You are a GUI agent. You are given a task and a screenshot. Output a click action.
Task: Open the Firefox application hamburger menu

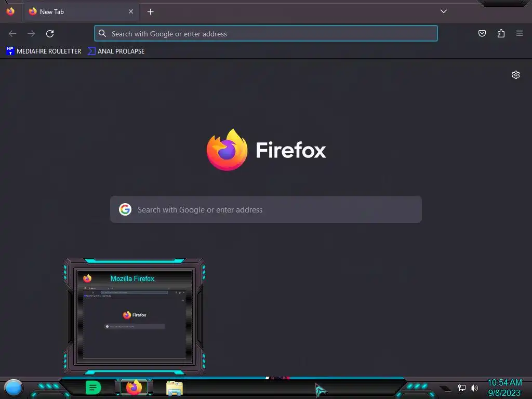click(x=520, y=33)
